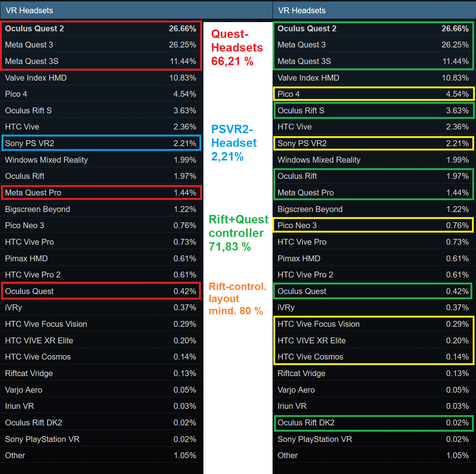The height and width of the screenshot is (474, 476).
Task: Select Pimax HMD in the left table
Action: (102, 258)
